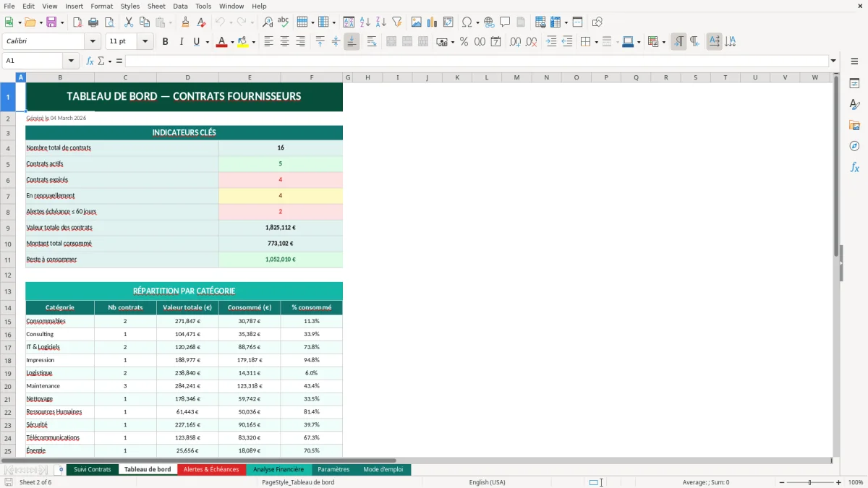Expand the Name Box dropdown
The image size is (868, 488).
coord(71,61)
